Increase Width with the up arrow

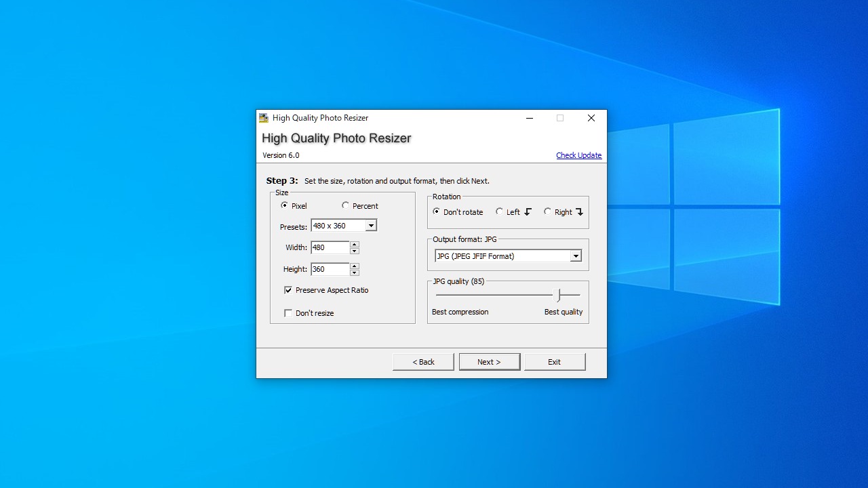[354, 244]
